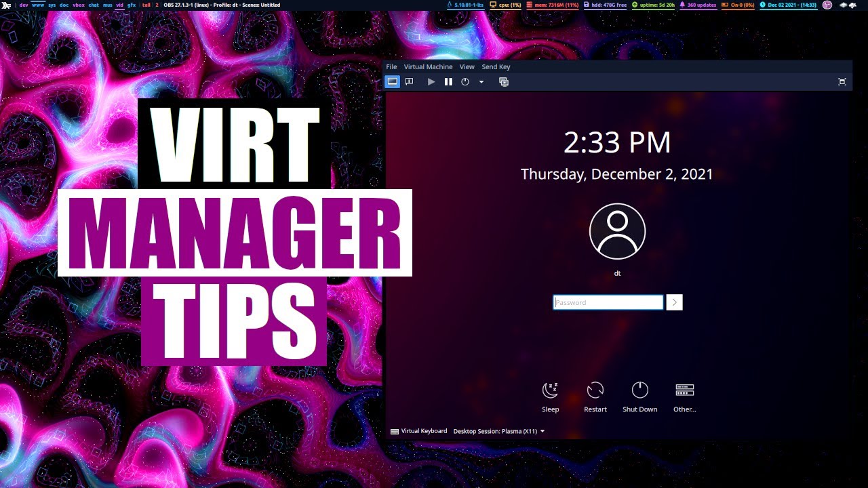Pause the virtual machine

(448, 81)
